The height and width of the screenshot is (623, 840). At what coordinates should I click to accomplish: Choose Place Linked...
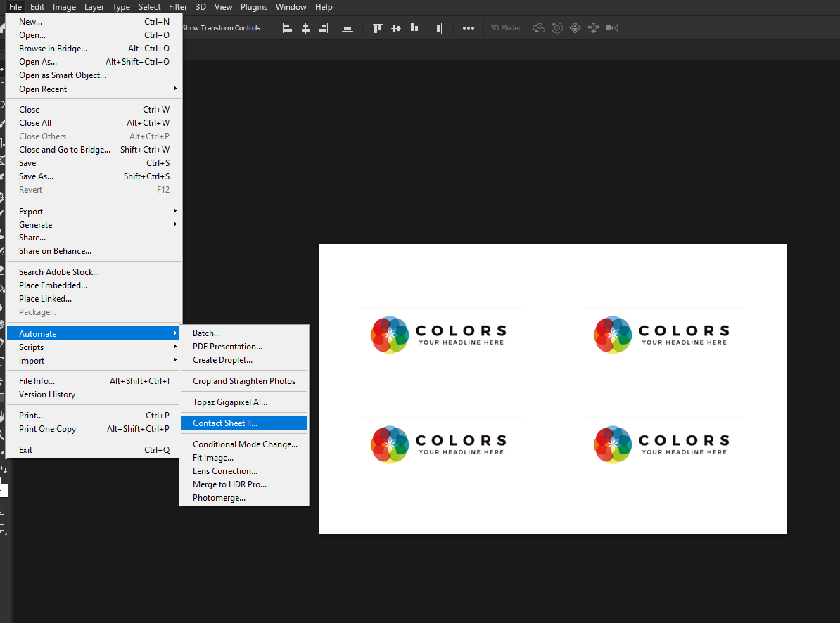coord(94,299)
